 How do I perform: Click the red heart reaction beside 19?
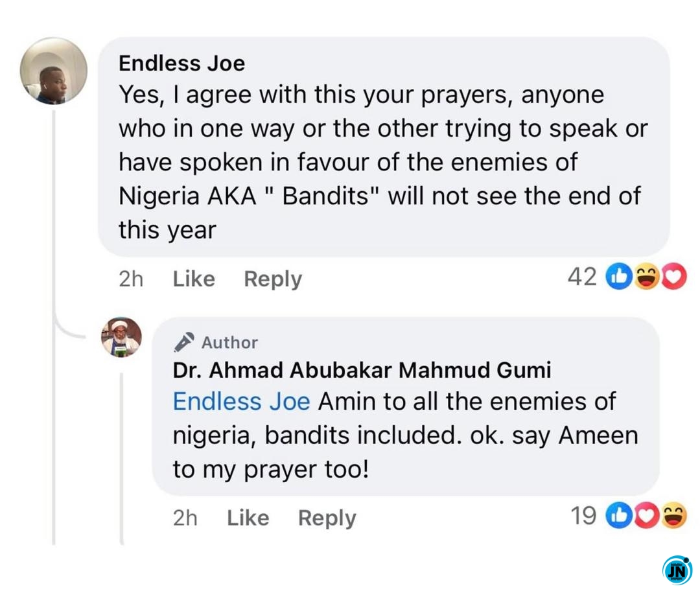pyautogui.click(x=646, y=517)
